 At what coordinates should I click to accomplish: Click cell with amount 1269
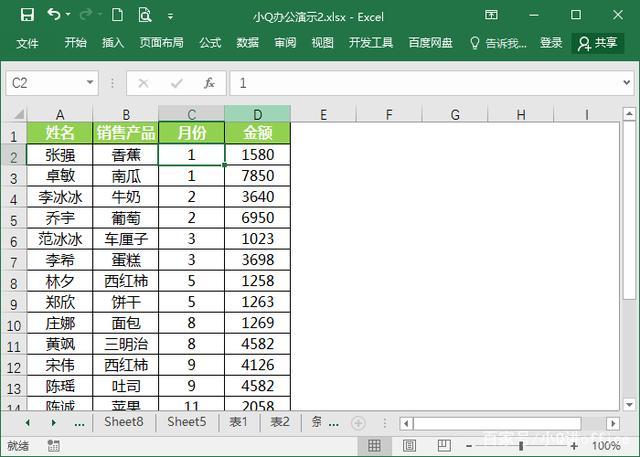pos(258,323)
